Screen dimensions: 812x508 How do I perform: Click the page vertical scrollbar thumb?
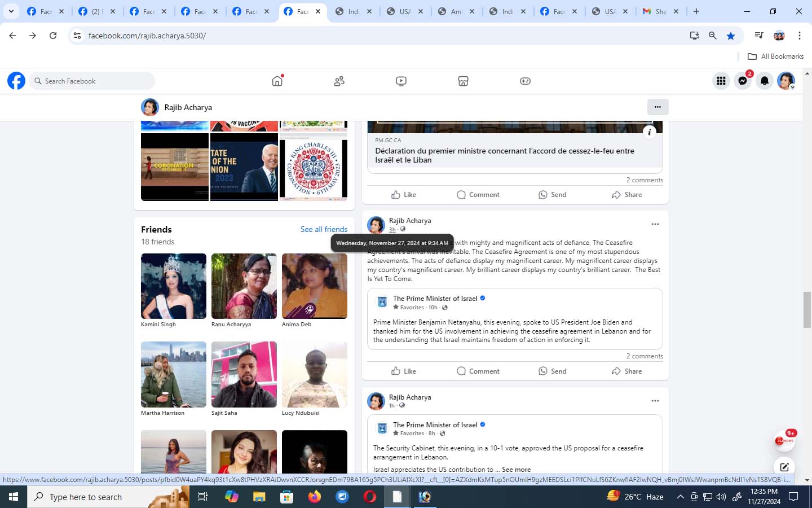807,309
